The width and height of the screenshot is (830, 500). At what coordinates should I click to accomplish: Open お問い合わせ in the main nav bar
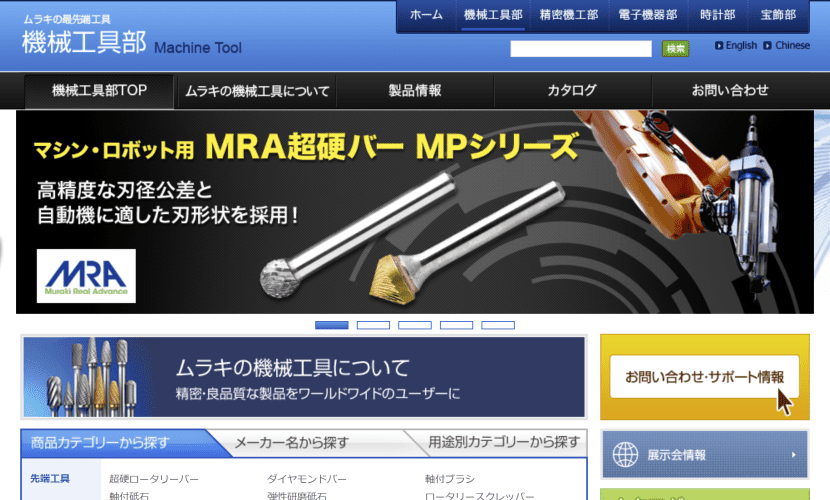pos(730,90)
